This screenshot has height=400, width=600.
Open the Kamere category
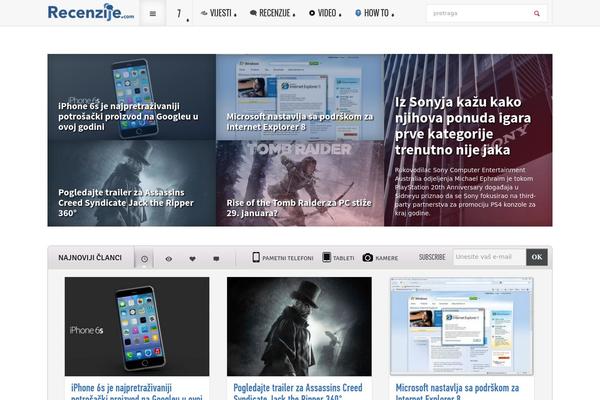tap(380, 258)
